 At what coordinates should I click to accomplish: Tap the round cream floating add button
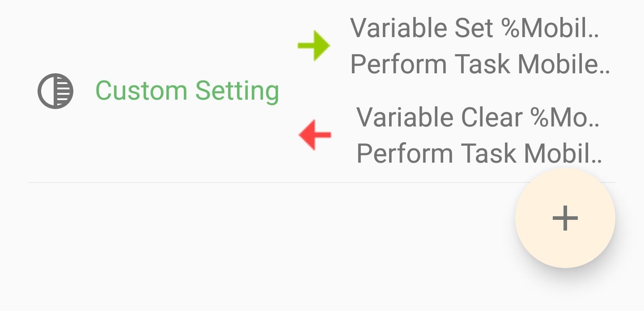565,218
